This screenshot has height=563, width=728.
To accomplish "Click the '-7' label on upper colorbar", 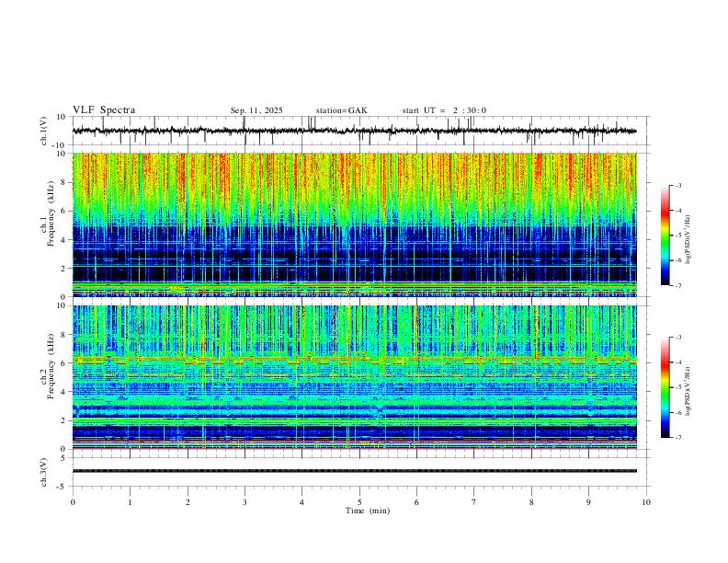I will pyautogui.click(x=678, y=286).
